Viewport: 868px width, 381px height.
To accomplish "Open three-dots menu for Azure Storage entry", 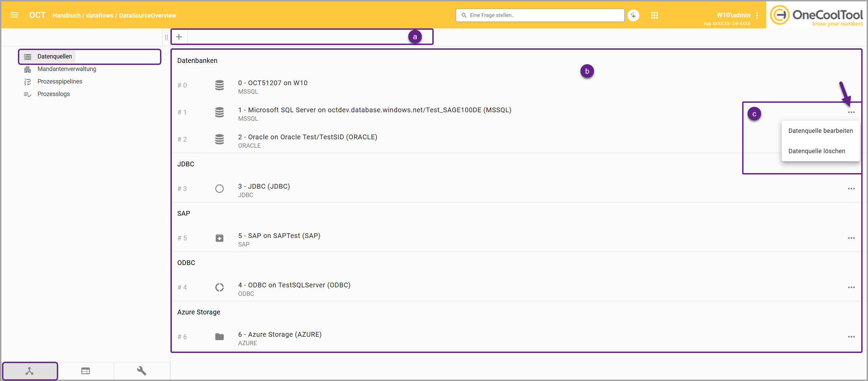I will pyautogui.click(x=851, y=337).
